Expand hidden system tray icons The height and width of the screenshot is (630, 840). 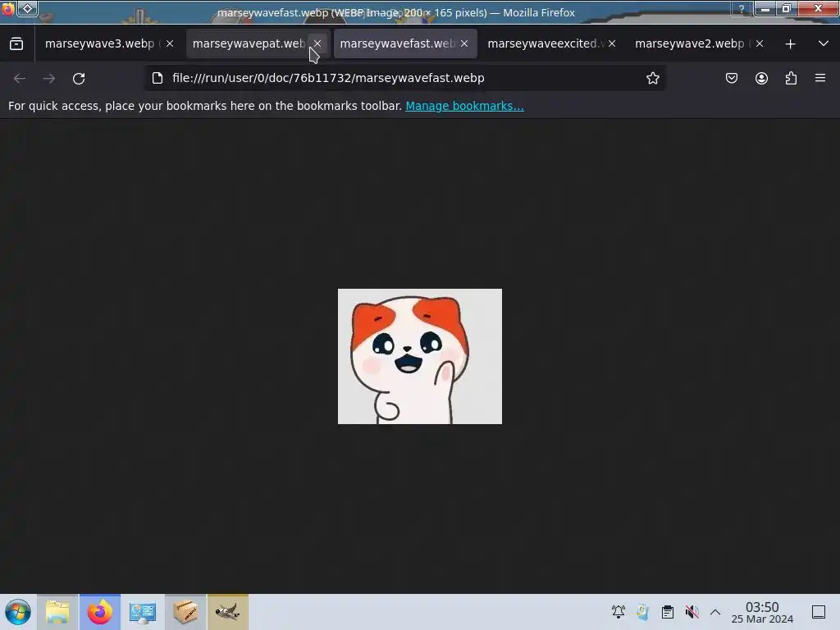point(715,612)
